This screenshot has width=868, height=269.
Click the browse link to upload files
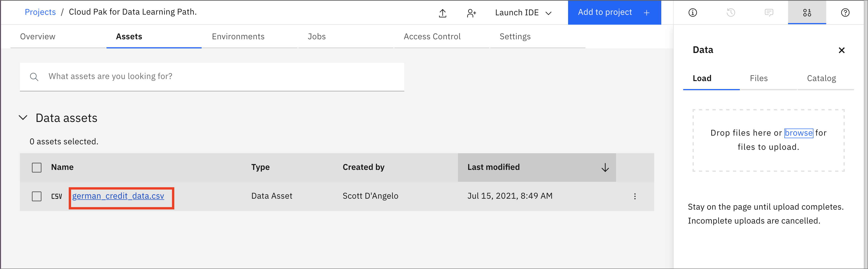(798, 133)
